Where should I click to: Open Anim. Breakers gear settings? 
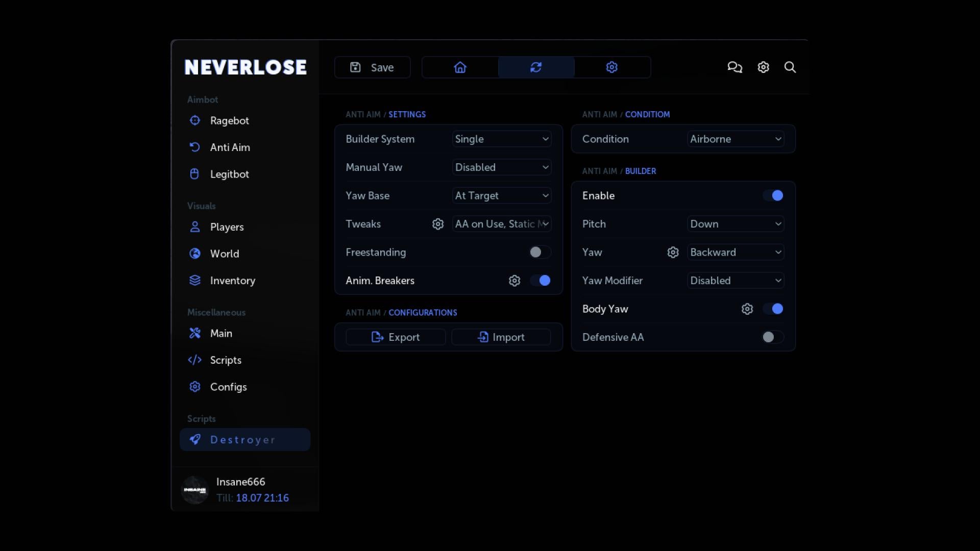point(514,281)
